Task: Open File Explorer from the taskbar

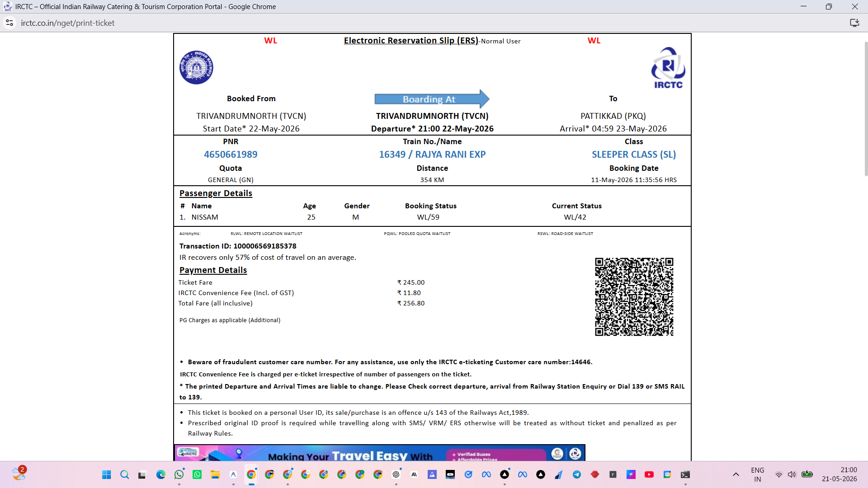Action: pos(215,474)
